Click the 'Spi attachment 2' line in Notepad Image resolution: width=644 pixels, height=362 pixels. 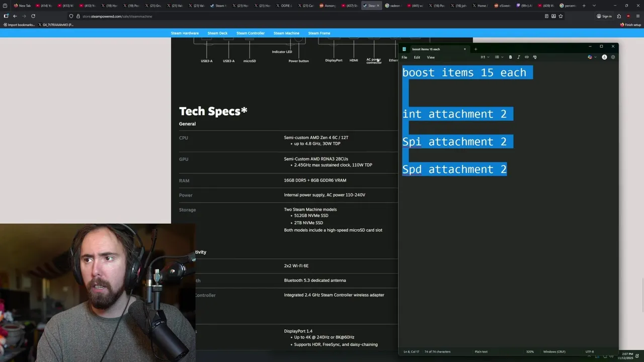coord(454,142)
